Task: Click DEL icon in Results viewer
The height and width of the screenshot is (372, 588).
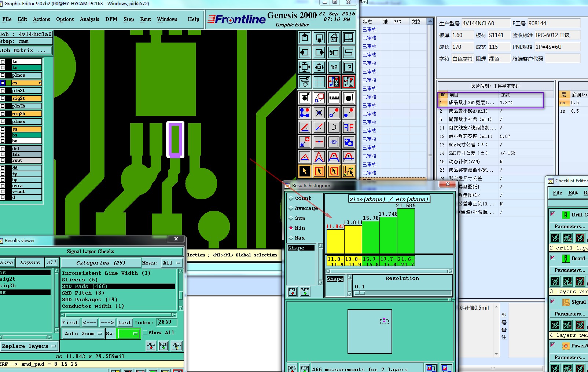Action: (151, 346)
